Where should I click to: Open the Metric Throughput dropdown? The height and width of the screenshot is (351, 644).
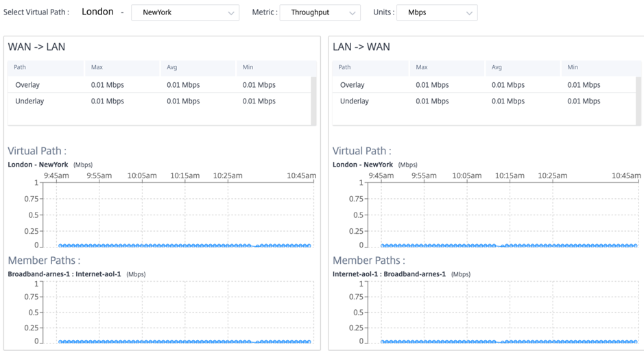coord(320,12)
